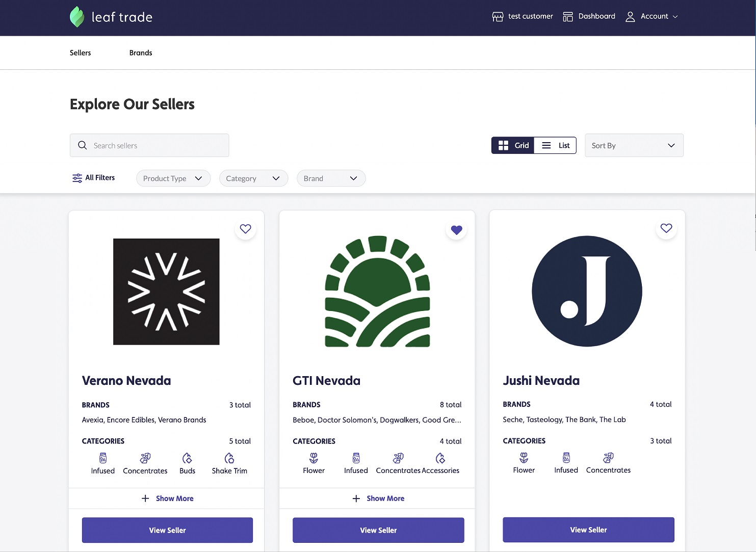The height and width of the screenshot is (552, 756).
Task: Click the Dashboard grid icon in top bar
Action: (567, 16)
